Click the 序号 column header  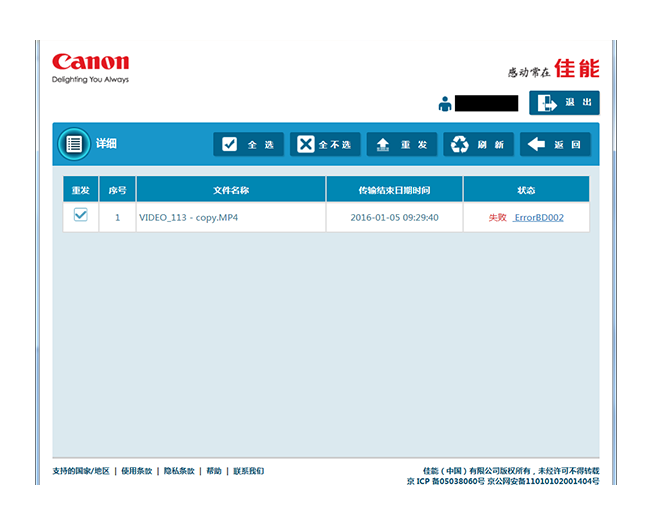117,190
